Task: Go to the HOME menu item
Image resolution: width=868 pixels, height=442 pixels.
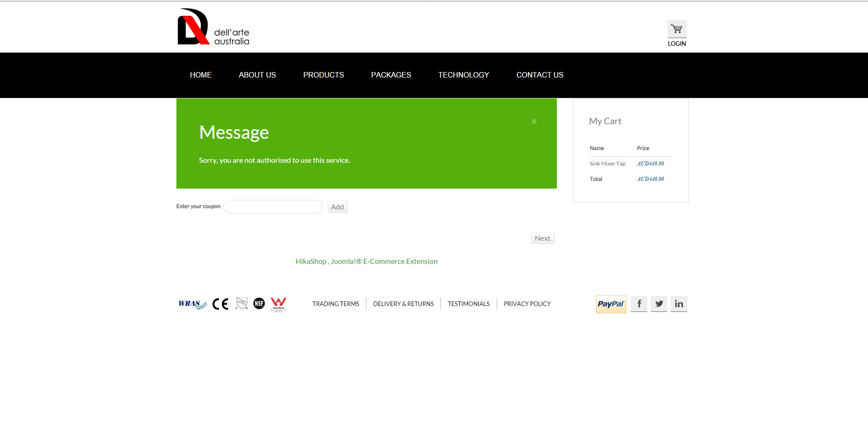Action: (x=201, y=75)
